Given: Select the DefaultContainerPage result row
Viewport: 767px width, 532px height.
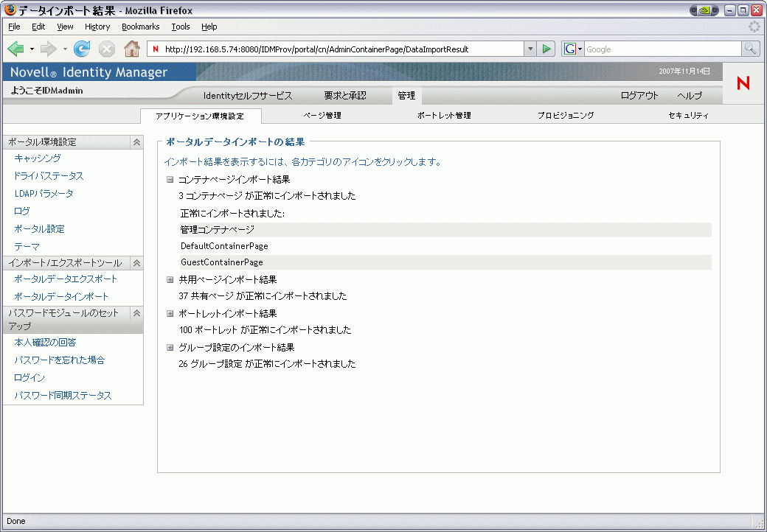Looking at the screenshot, I should point(445,245).
